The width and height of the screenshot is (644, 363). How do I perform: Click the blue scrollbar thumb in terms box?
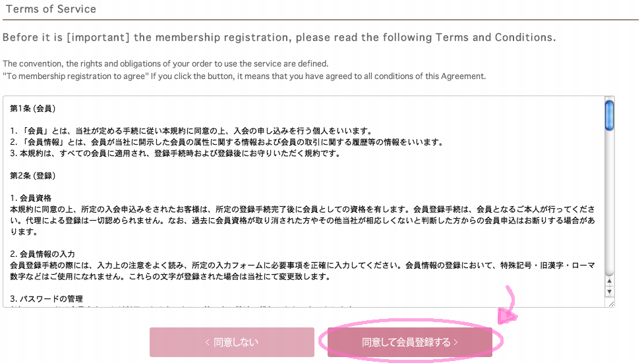(610, 115)
